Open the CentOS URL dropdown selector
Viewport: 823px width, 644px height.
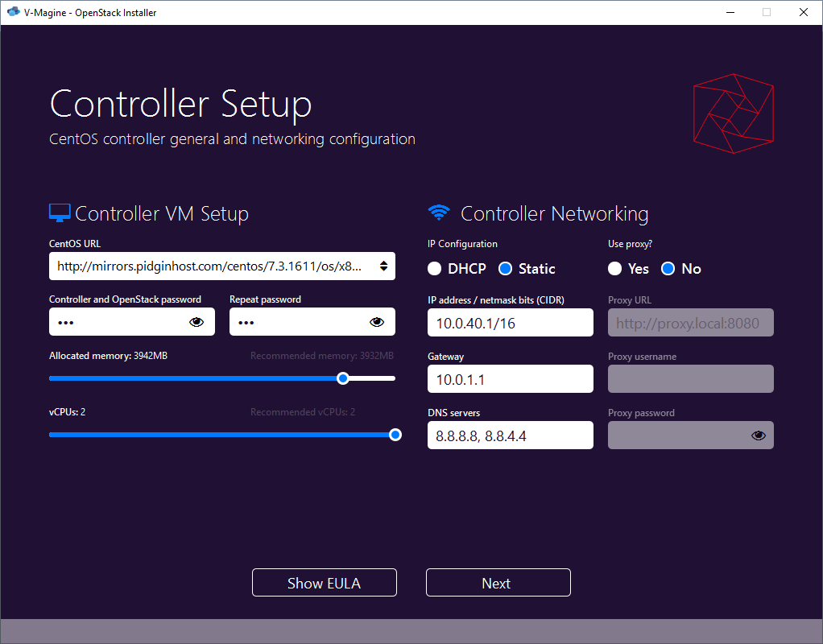pos(383,266)
